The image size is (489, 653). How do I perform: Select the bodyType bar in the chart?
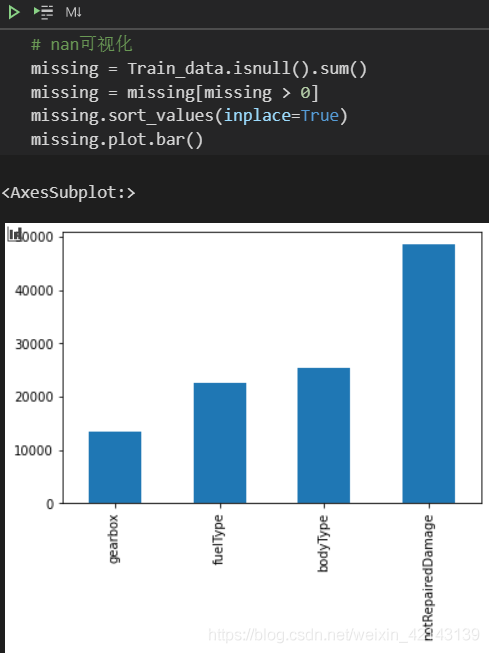point(324,435)
